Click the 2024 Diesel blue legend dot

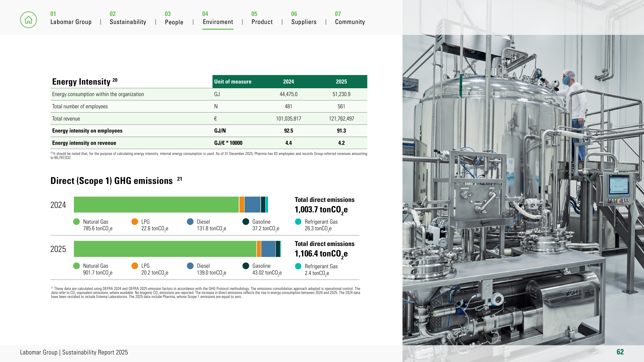(x=190, y=222)
